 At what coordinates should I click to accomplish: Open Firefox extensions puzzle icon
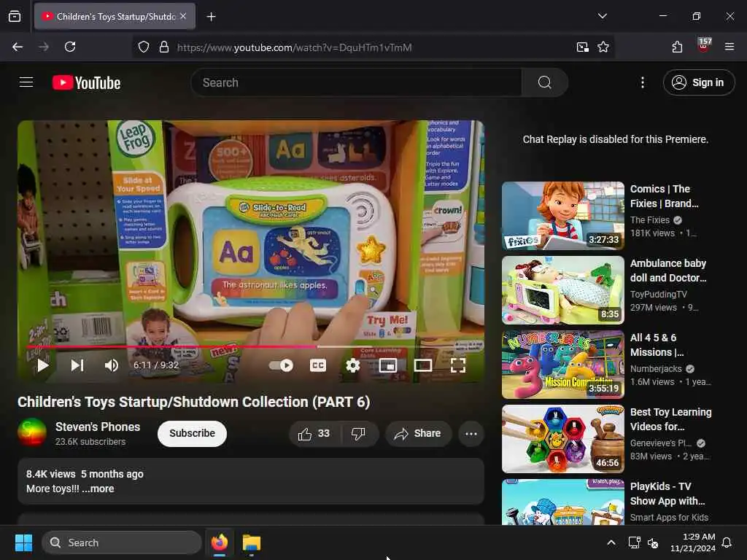tap(677, 47)
